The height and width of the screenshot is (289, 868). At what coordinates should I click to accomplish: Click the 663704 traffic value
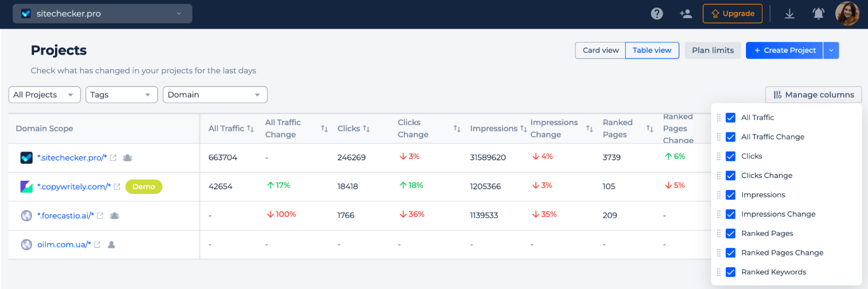click(x=223, y=157)
